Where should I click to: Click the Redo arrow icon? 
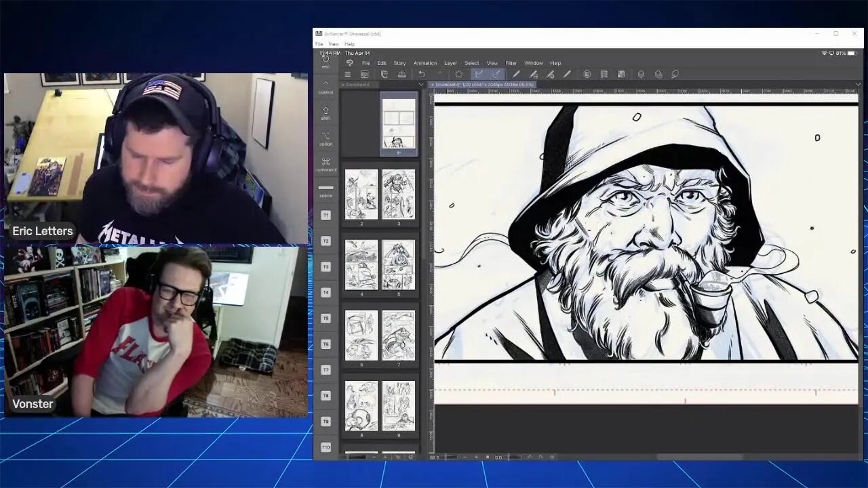(x=439, y=75)
